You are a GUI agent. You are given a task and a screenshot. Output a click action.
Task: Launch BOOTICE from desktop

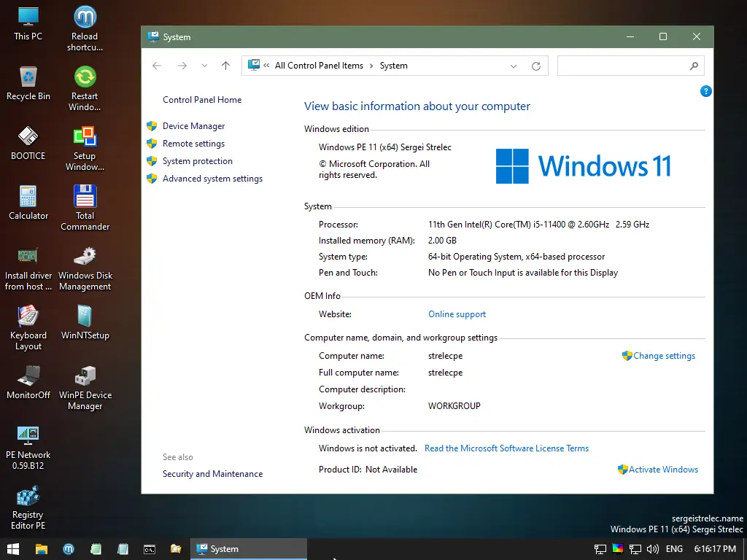point(28,144)
